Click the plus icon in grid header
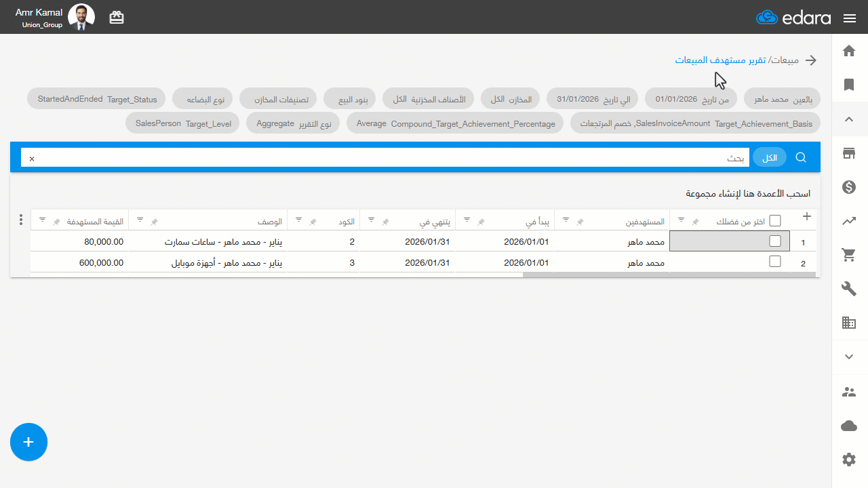This screenshot has height=488, width=868. [x=807, y=217]
